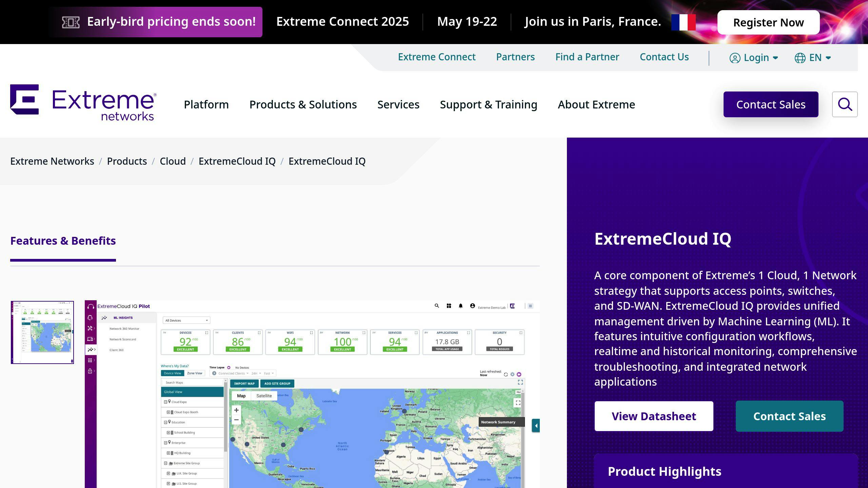Open the site search magnifier icon
This screenshot has height=488, width=868.
(x=845, y=104)
